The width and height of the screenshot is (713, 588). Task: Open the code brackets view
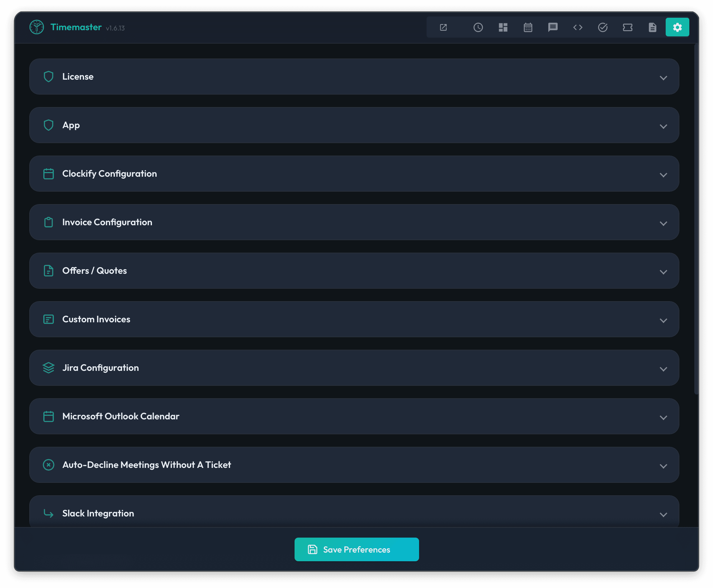[x=578, y=27]
